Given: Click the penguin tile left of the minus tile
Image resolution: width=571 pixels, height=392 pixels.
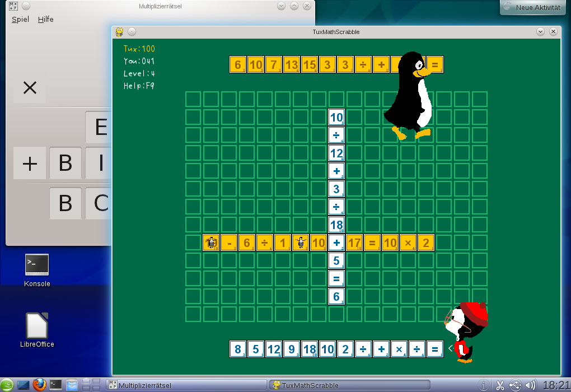Looking at the screenshot, I should 211,242.
